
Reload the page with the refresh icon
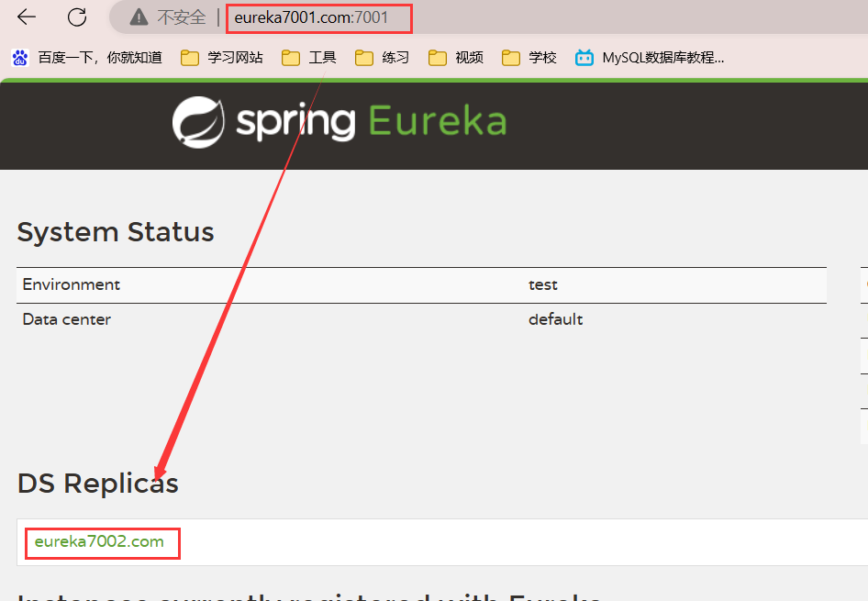pos(77,17)
